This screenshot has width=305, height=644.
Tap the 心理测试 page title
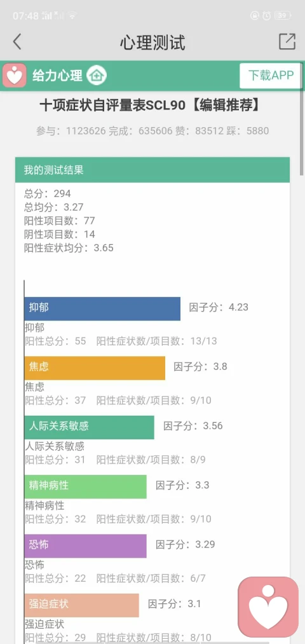tap(152, 43)
